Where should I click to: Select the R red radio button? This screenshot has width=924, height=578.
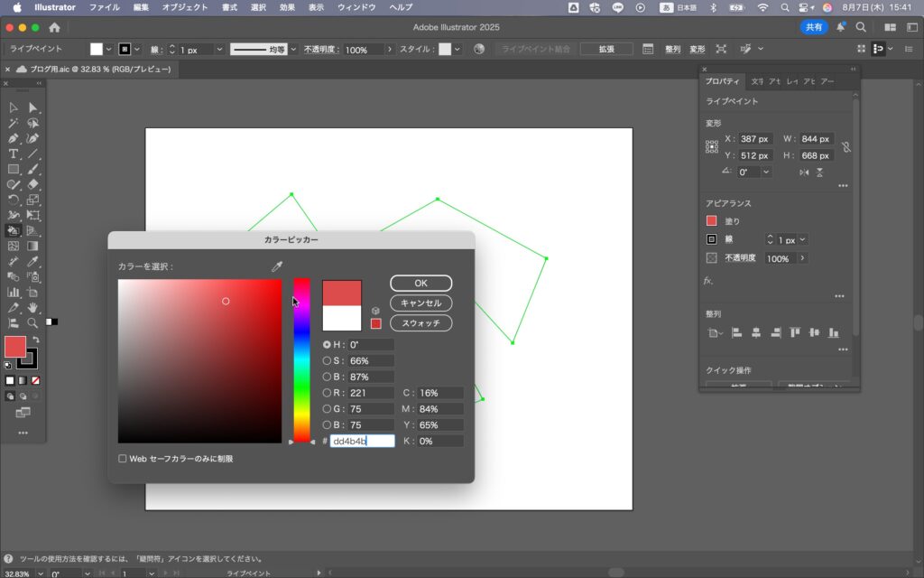[x=327, y=392]
